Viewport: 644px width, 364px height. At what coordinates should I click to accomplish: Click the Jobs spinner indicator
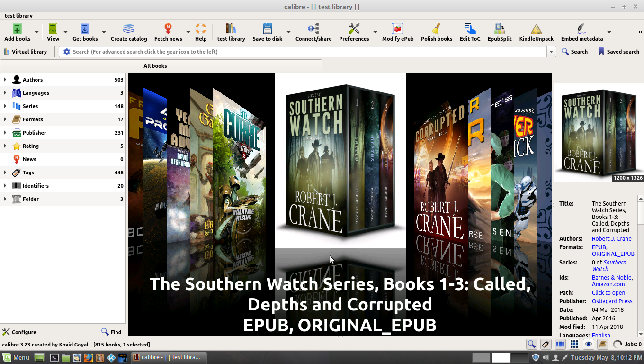click(x=617, y=345)
